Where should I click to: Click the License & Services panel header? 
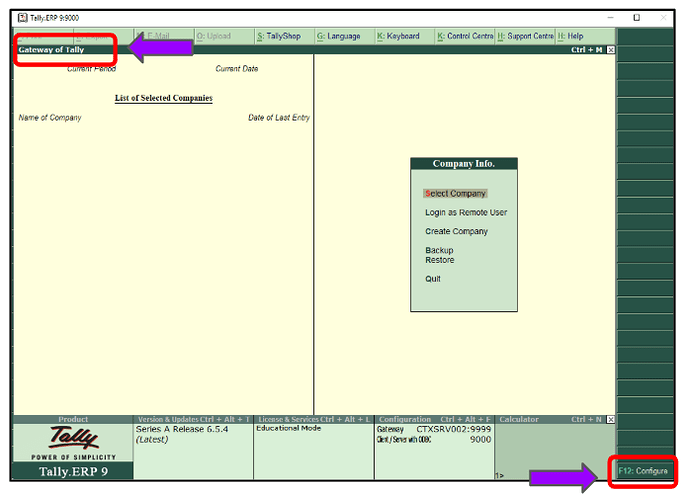point(314,420)
